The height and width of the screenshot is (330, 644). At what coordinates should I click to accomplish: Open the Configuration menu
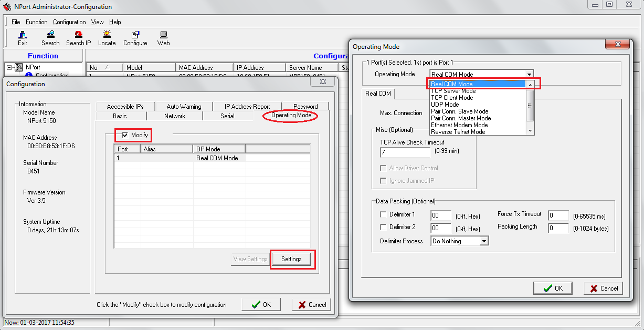69,22
